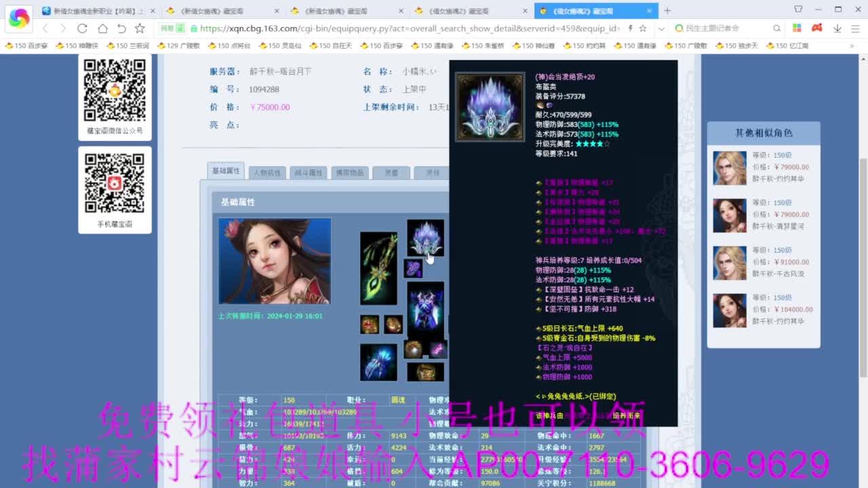
Task: Open bookmark 150 独步天
Action: point(736,45)
